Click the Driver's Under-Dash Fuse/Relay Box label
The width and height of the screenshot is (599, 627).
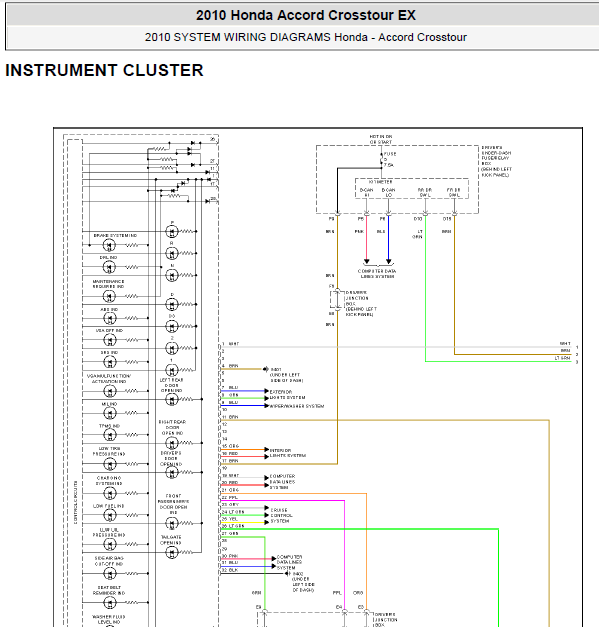click(496, 161)
